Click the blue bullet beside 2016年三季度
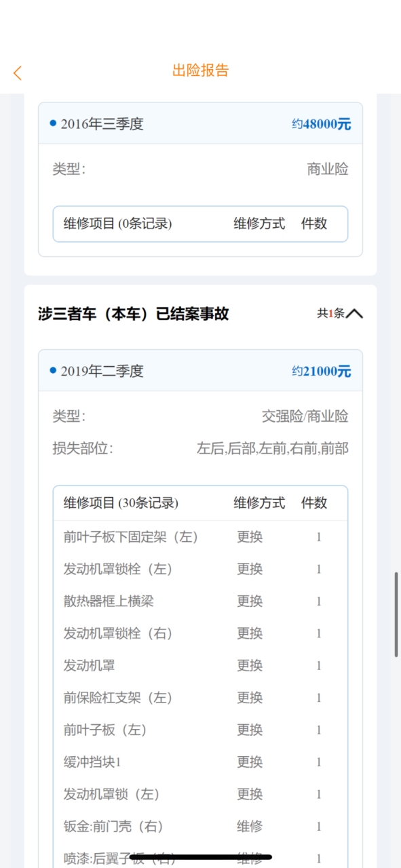 (53, 123)
